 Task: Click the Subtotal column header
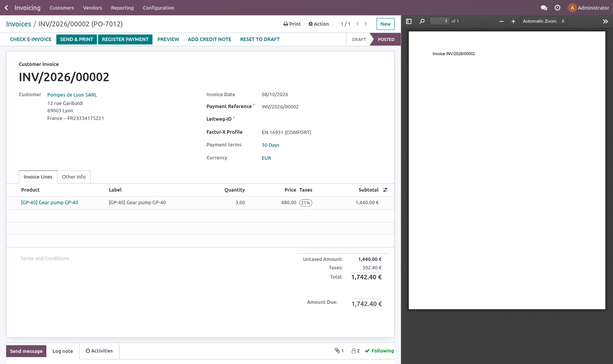(x=369, y=190)
